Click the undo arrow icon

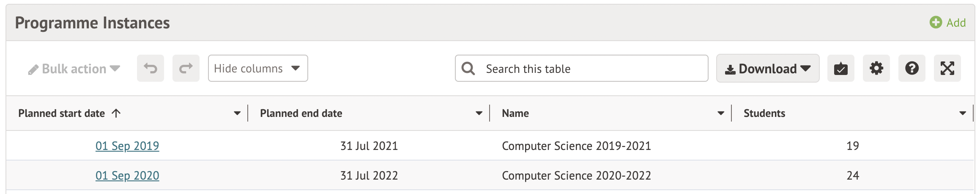150,68
